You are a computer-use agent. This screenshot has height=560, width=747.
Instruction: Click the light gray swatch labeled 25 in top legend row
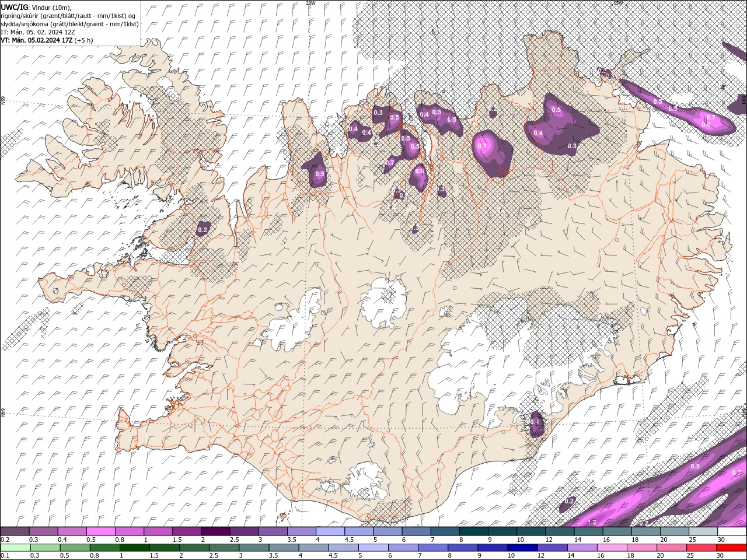(703, 531)
